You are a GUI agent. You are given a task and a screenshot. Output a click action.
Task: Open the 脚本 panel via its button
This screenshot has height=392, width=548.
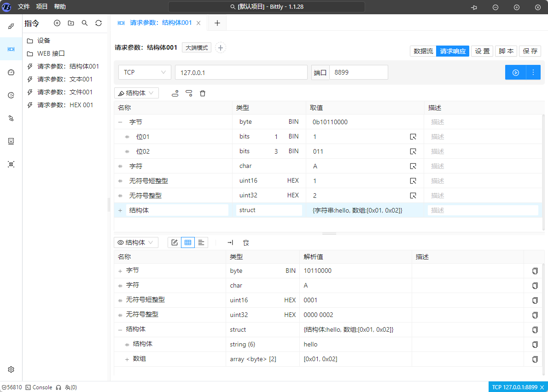tap(506, 51)
